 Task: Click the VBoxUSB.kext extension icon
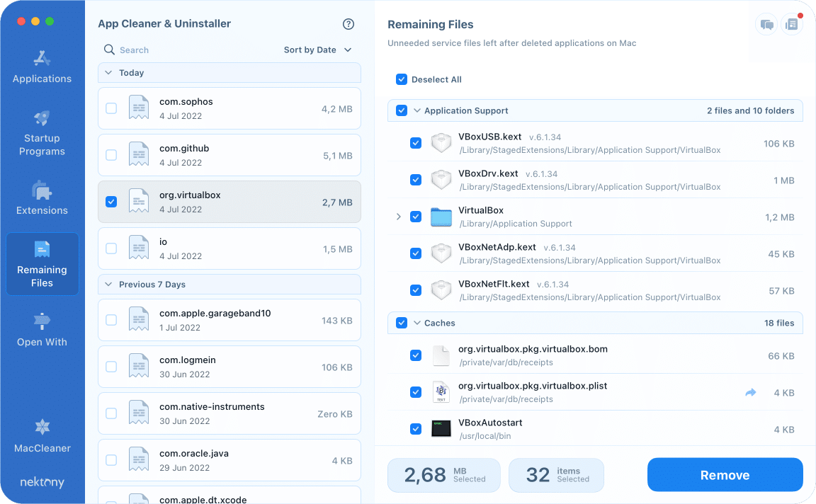[x=441, y=143]
